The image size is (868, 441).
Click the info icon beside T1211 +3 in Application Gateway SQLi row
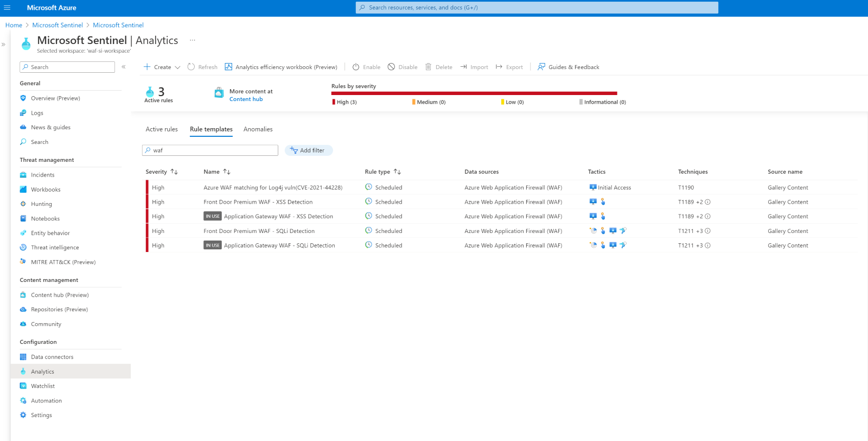(x=707, y=245)
